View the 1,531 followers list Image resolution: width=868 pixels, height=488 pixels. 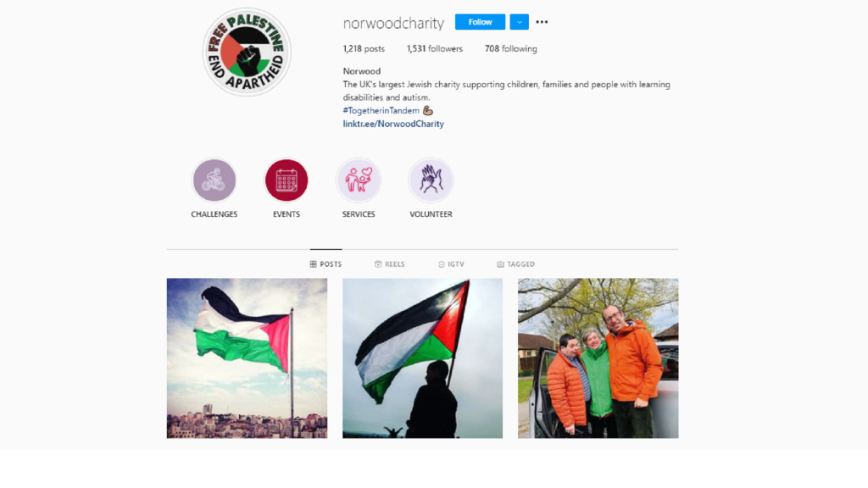tap(435, 48)
